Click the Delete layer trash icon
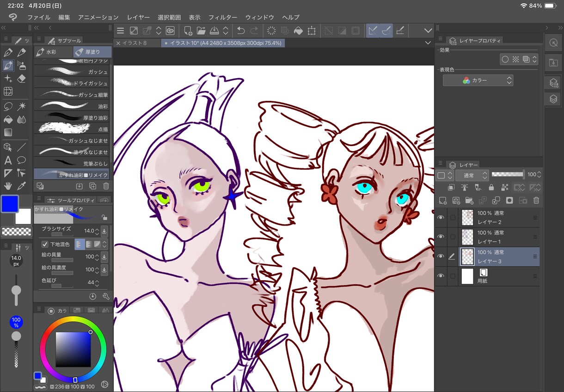564x392 pixels. pyautogui.click(x=536, y=201)
